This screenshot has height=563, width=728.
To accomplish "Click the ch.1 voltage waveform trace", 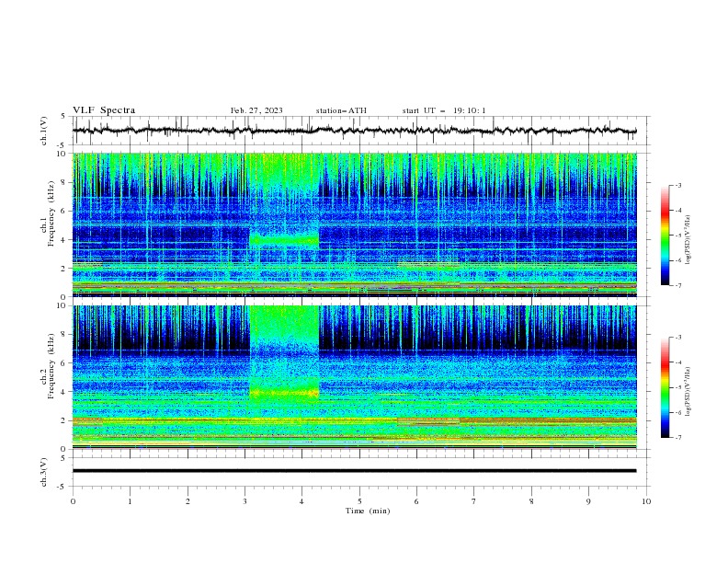I will (354, 131).
